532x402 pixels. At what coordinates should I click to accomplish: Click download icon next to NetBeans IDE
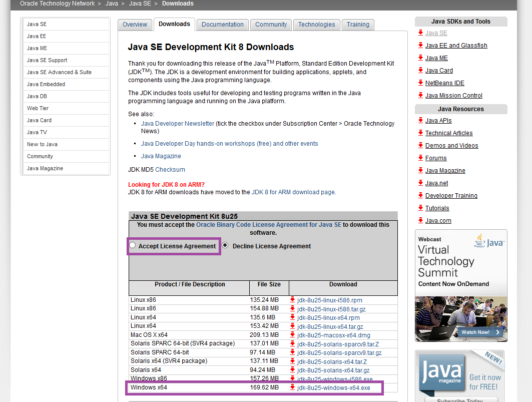419,83
